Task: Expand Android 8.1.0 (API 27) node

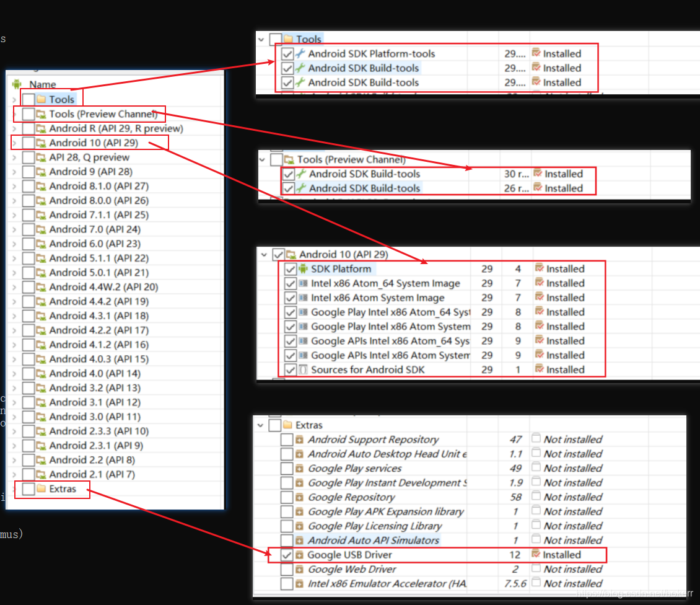Action: tap(14, 187)
